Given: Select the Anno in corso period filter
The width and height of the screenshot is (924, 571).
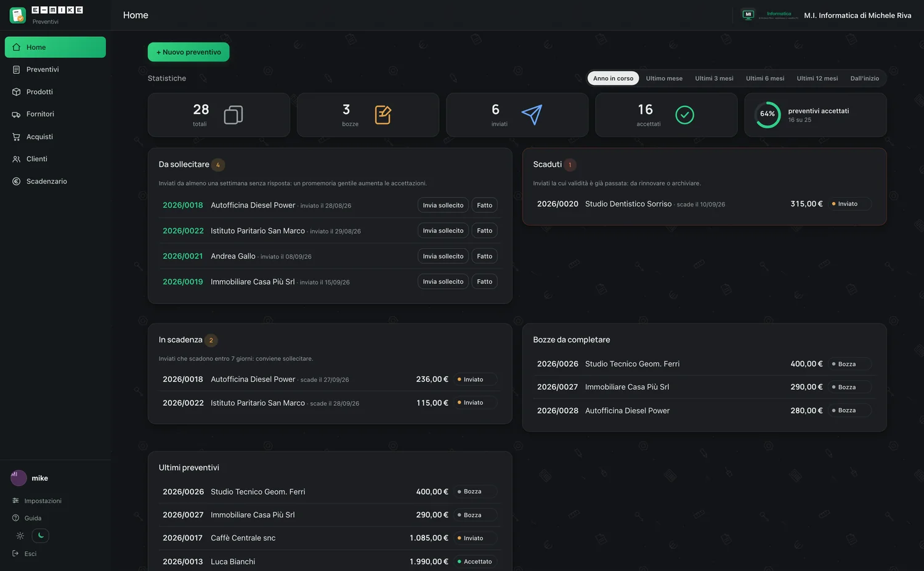Looking at the screenshot, I should pyautogui.click(x=613, y=78).
